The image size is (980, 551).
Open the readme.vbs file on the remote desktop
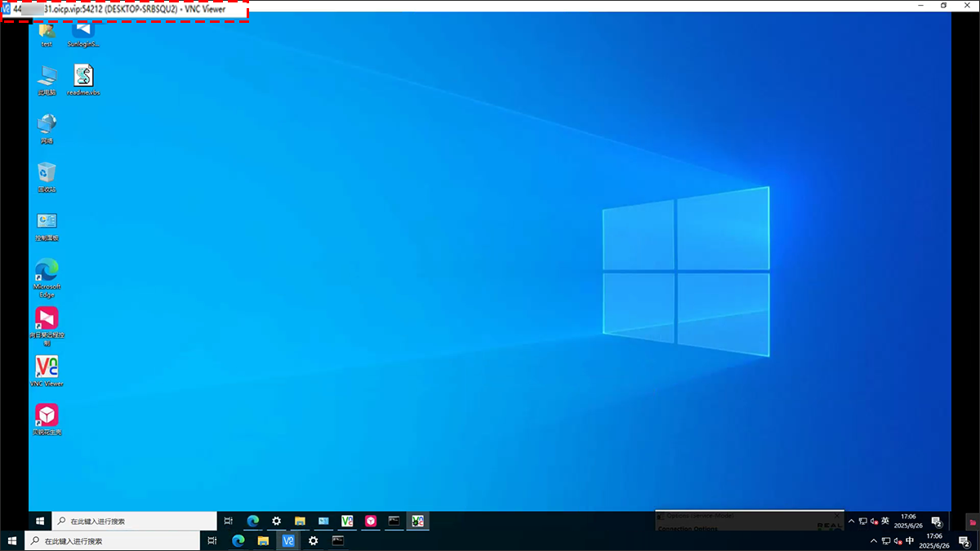coord(83,78)
